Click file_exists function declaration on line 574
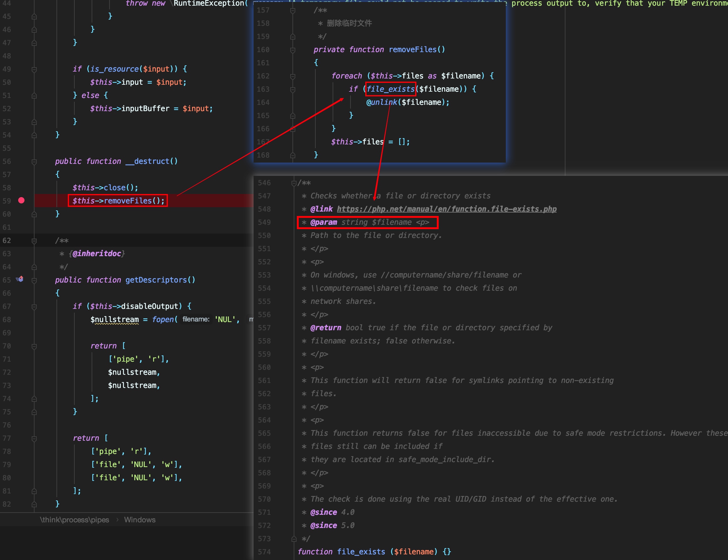Viewport: 728px width, 560px height. pos(361,552)
